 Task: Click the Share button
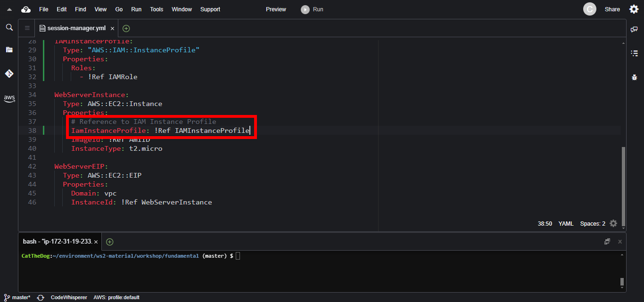[612, 9]
